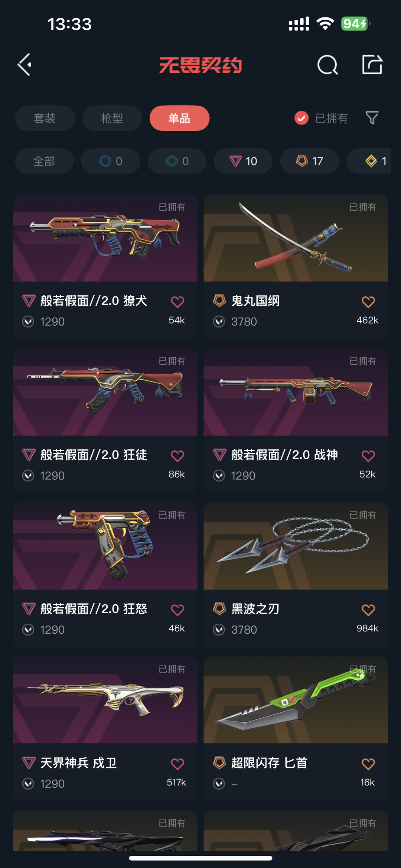Viewport: 401px width, 868px height.
Task: Select the 全部 rarity filter
Action: pos(44,161)
